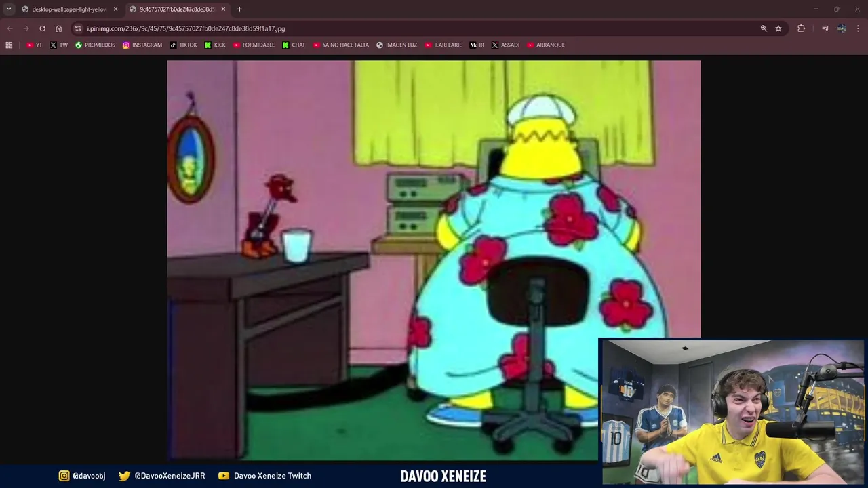Reload the current page
The width and height of the screenshot is (868, 488).
(x=42, y=28)
